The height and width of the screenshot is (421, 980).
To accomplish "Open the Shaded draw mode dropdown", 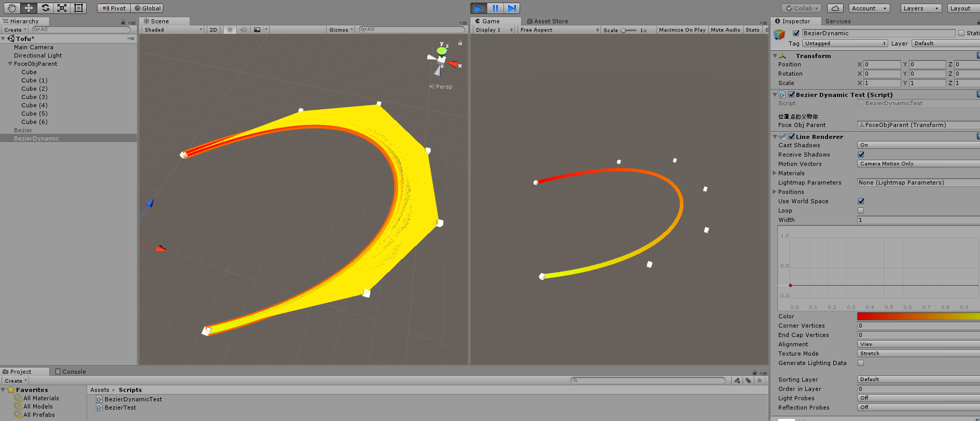I will coord(173,30).
